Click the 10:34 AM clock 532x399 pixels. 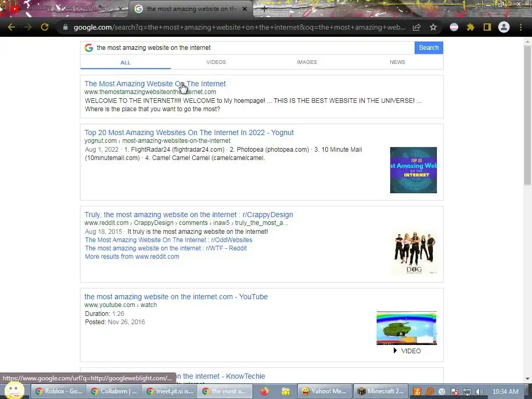pyautogui.click(x=505, y=392)
